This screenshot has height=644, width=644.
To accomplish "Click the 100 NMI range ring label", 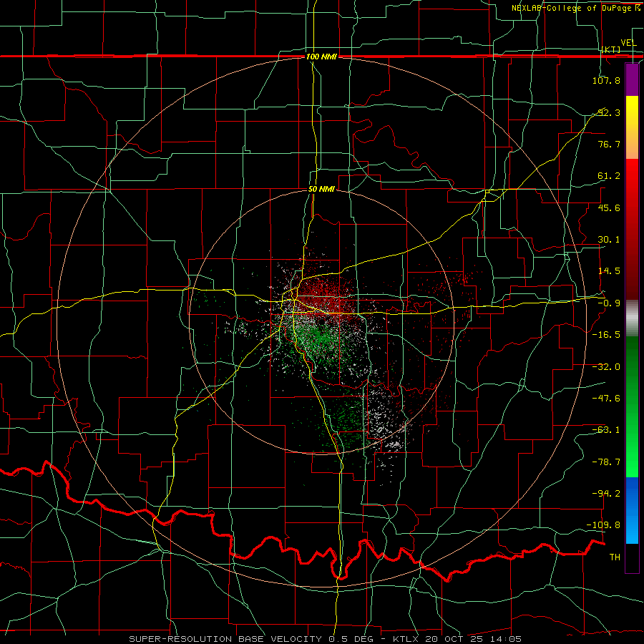I will [321, 57].
